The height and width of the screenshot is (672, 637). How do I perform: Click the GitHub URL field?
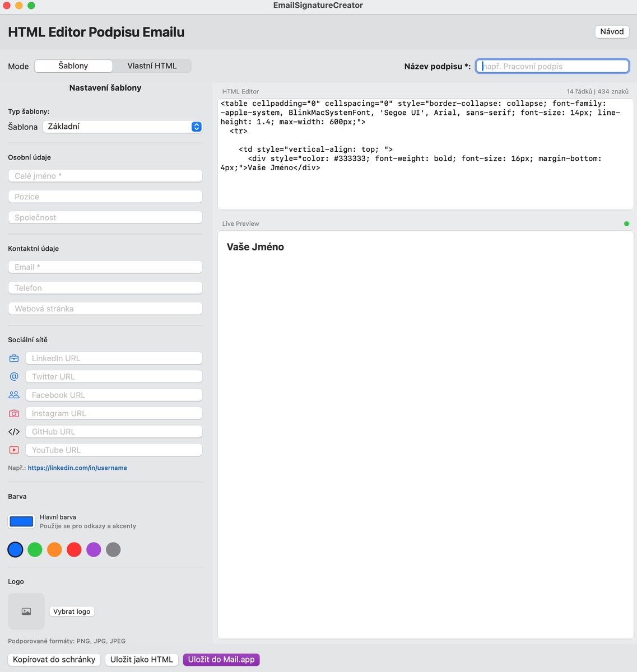click(114, 432)
